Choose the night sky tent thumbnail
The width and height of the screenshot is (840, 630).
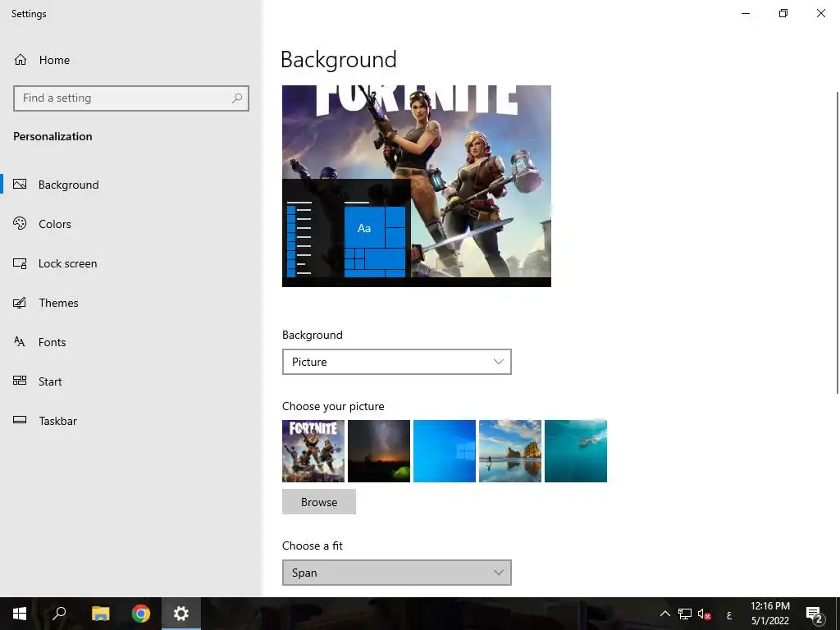tap(379, 451)
